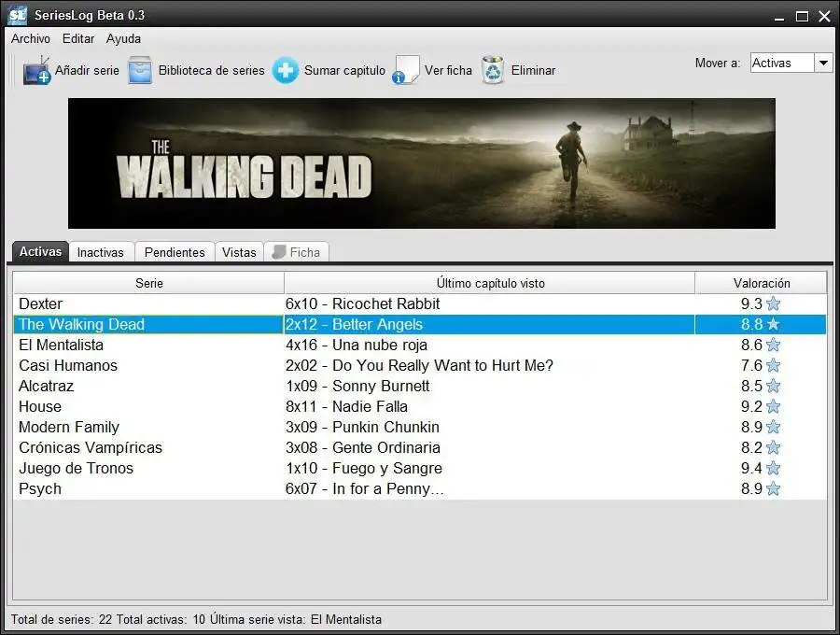Click episode 2x12 - Better Angels
Image resolution: width=840 pixels, height=635 pixels.
354,324
